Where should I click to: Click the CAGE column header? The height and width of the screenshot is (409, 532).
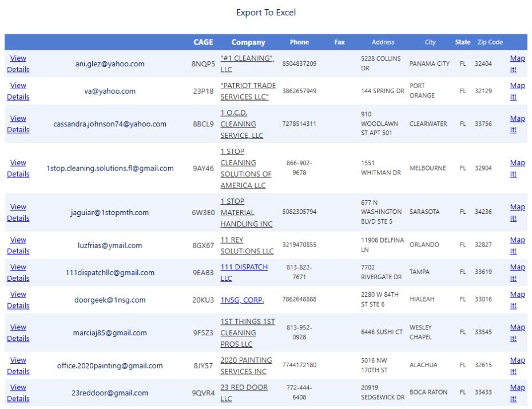click(x=203, y=42)
